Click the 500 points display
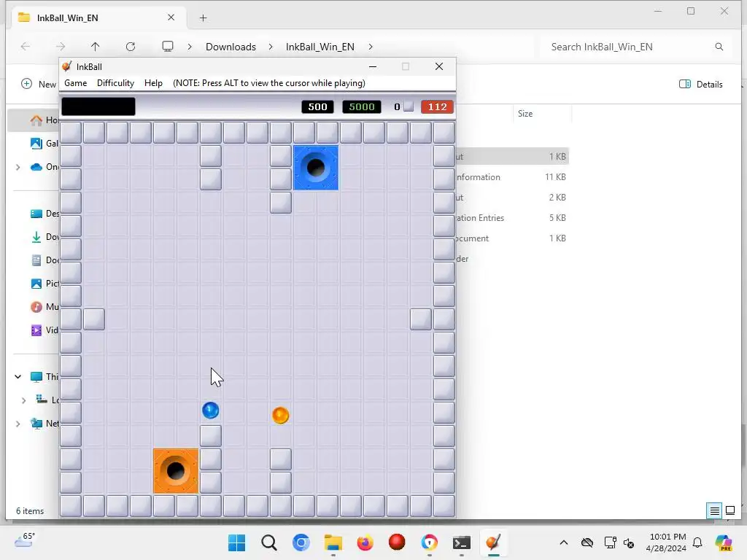The height and width of the screenshot is (560, 747). coord(317,106)
